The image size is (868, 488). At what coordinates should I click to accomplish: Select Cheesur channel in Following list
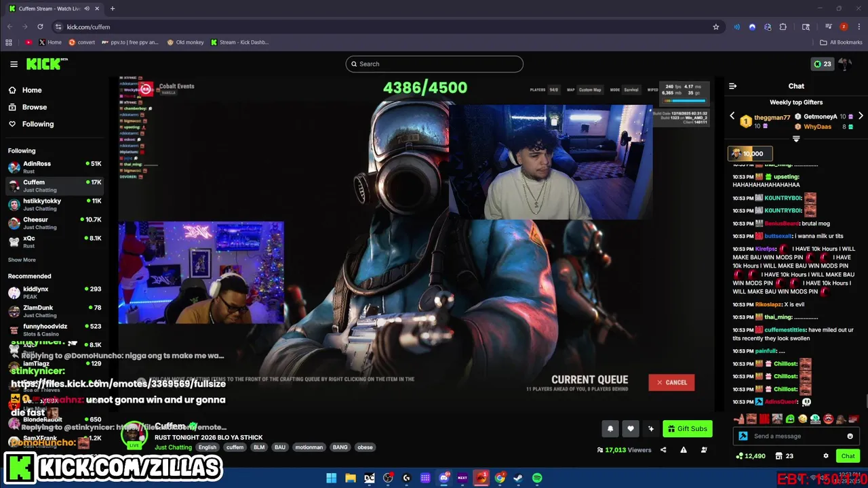tap(54, 223)
